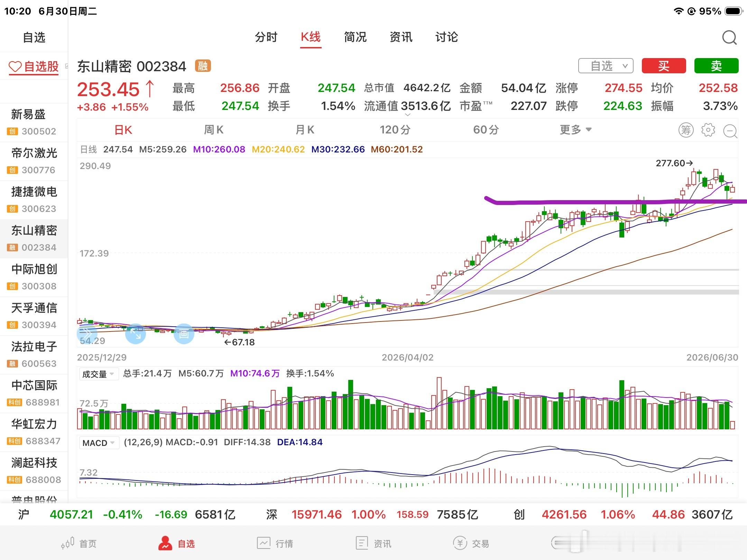This screenshot has height=560, width=747.
Task: Tap the red 买 buy button
Action: pyautogui.click(x=664, y=66)
